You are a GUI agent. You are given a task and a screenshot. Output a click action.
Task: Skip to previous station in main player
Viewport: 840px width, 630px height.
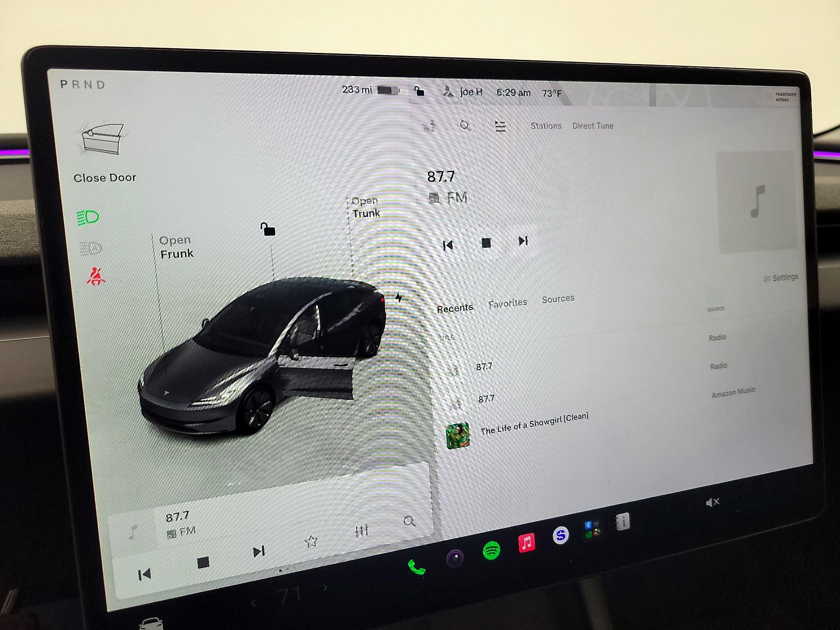tap(448, 245)
